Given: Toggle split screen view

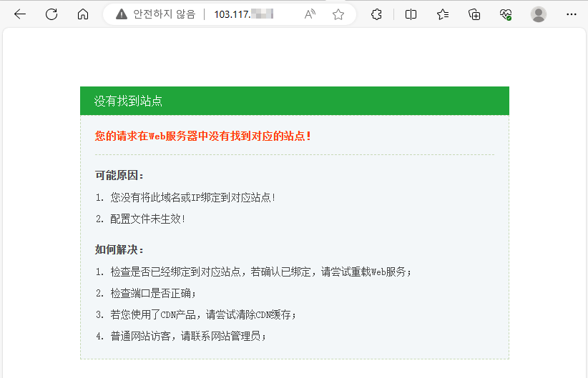Looking at the screenshot, I should pyautogui.click(x=411, y=14).
